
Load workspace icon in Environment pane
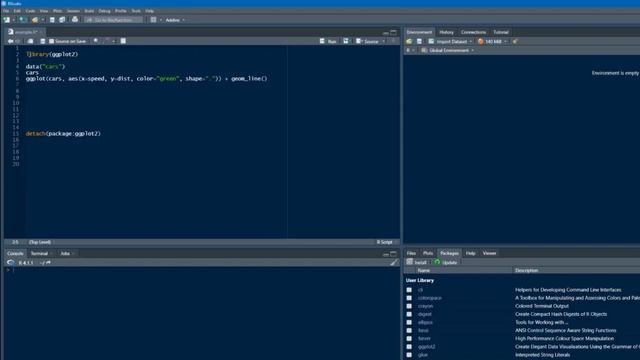coord(409,41)
